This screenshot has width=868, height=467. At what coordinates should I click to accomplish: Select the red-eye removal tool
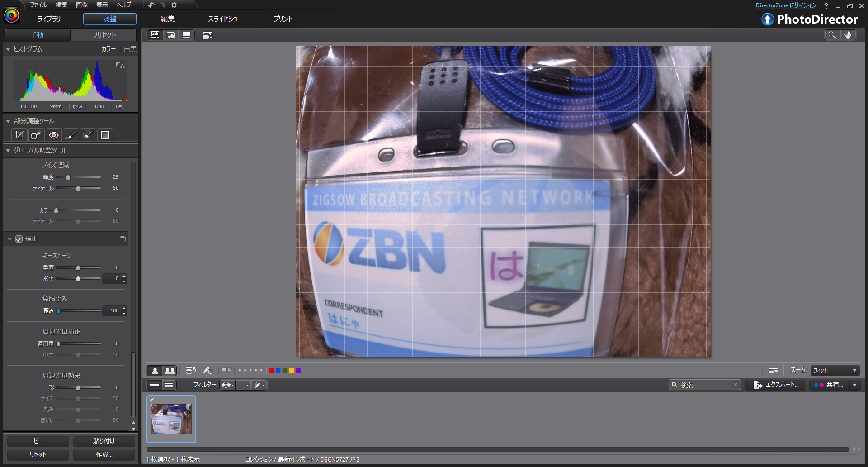click(54, 135)
